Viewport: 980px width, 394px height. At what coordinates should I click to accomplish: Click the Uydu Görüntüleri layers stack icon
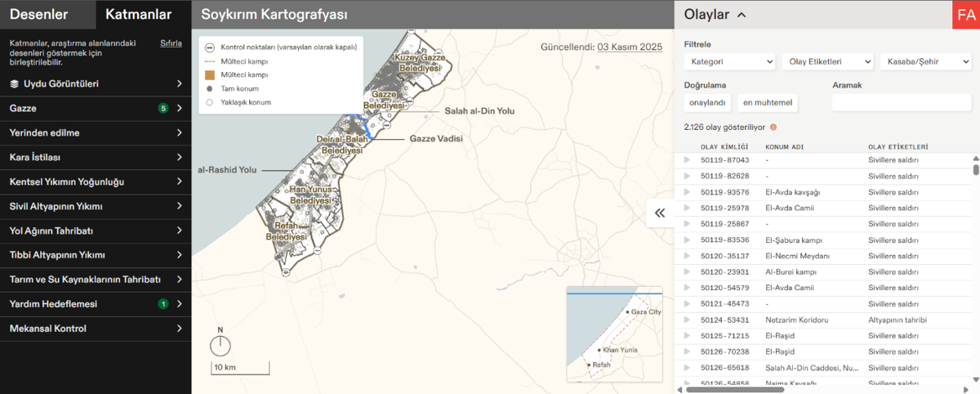click(14, 84)
